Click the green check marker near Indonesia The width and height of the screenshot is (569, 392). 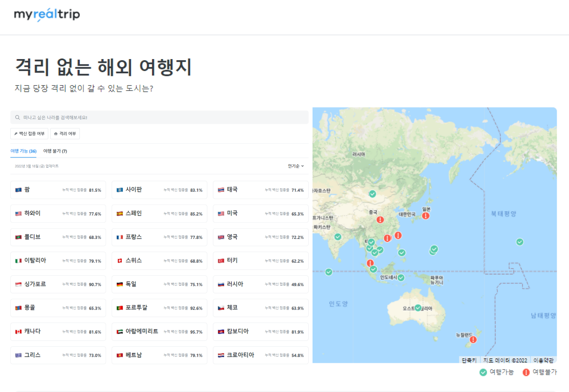click(401, 277)
